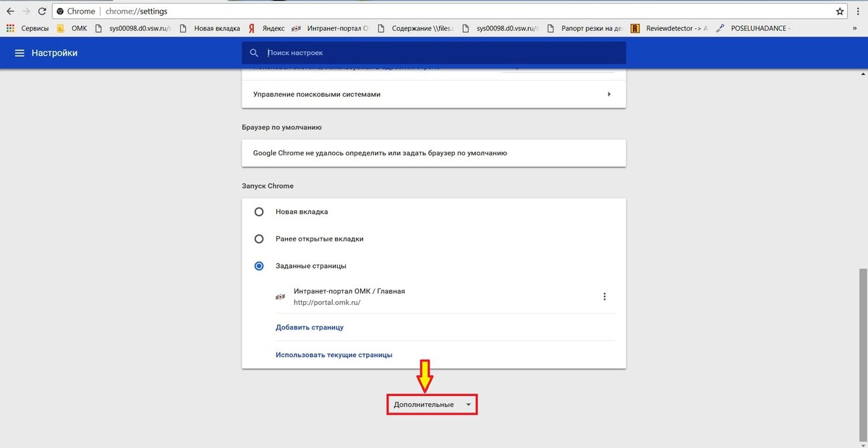This screenshot has width=868, height=448.
Task: Open Управление поисковыми системами
Action: pyautogui.click(x=433, y=94)
